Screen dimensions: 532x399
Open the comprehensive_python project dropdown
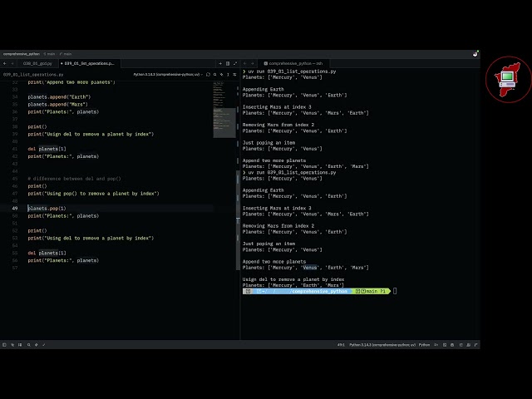pos(21,54)
